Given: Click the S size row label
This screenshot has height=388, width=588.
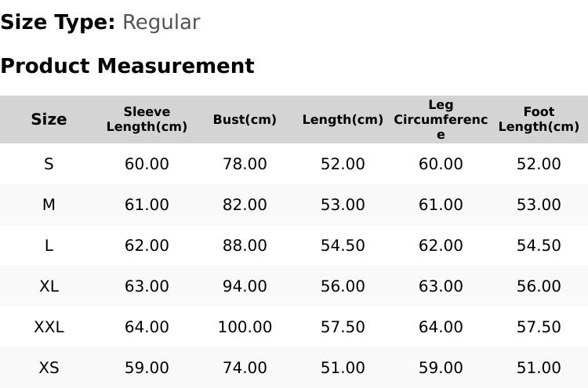Looking at the screenshot, I should 49,164.
